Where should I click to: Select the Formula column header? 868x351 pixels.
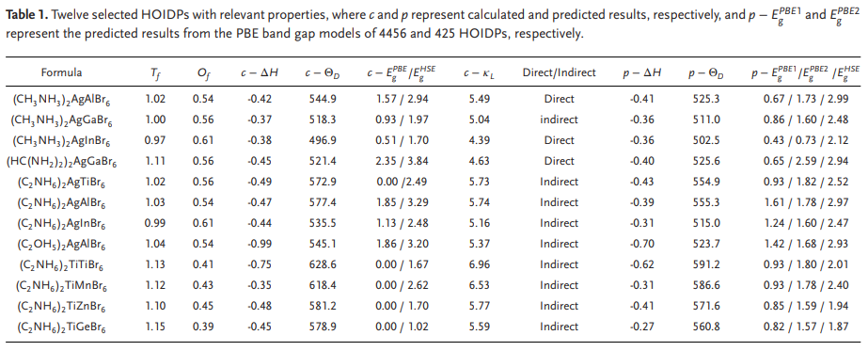61,72
